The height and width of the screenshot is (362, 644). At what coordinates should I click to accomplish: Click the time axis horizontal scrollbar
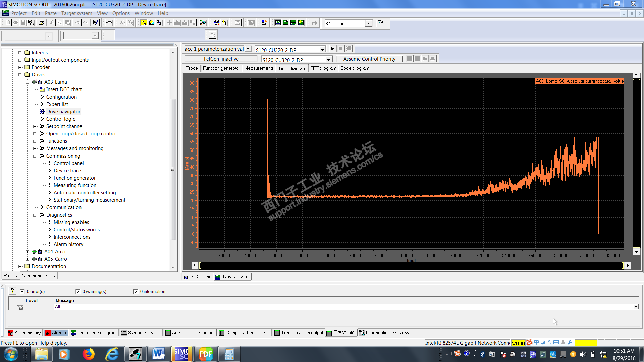[411, 265]
